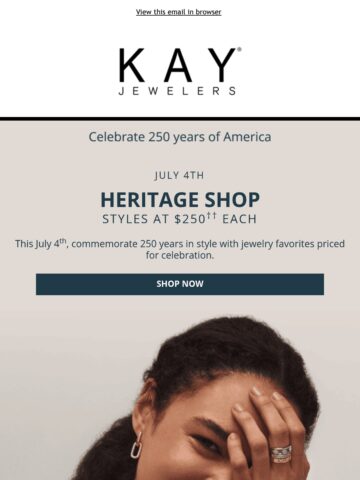360x480 pixels.
Task: Select the Celebrate 250 years of America tagline
Action: click(180, 137)
